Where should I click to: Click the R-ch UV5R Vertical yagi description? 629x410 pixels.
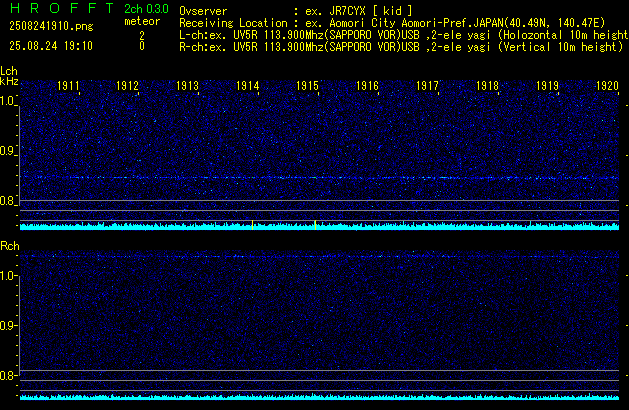point(401,47)
